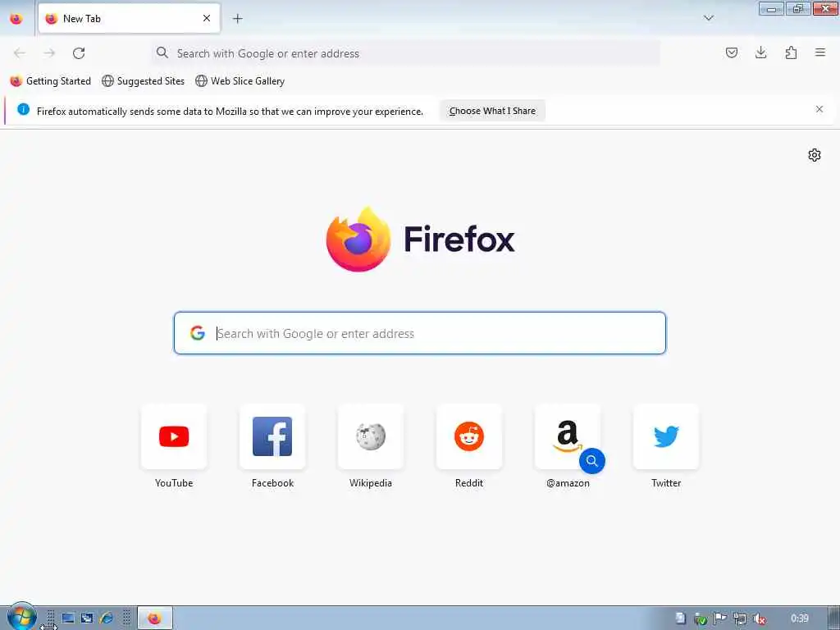Open the Downloads panel

tap(760, 52)
